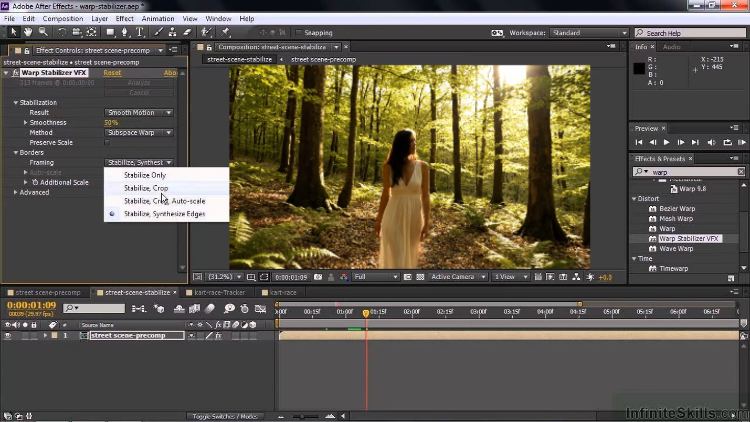
Task: Click the Selection arrow tool
Action: point(13,32)
